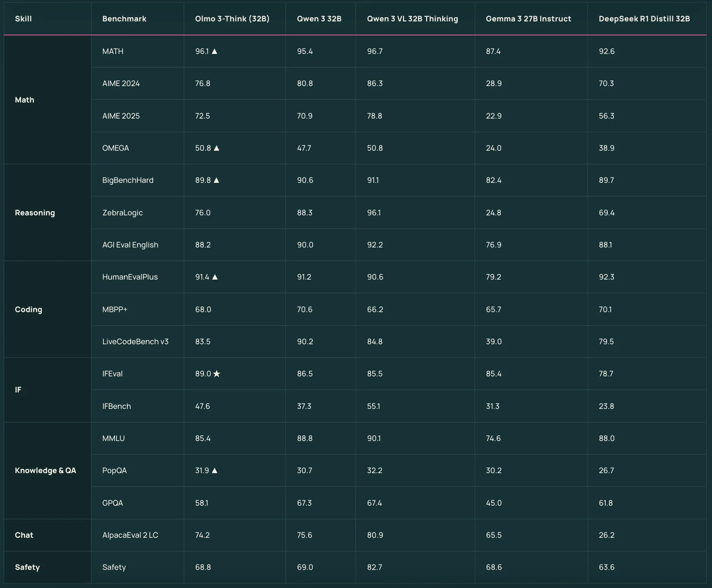712x588 pixels.
Task: Click the AlpacaEval 2 LC benchmark name
Action: point(130,535)
